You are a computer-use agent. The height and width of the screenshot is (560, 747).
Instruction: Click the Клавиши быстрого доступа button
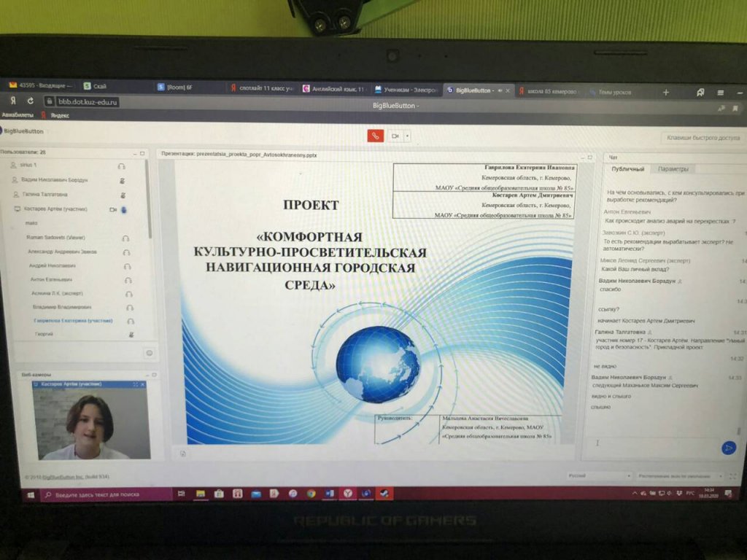(703, 137)
